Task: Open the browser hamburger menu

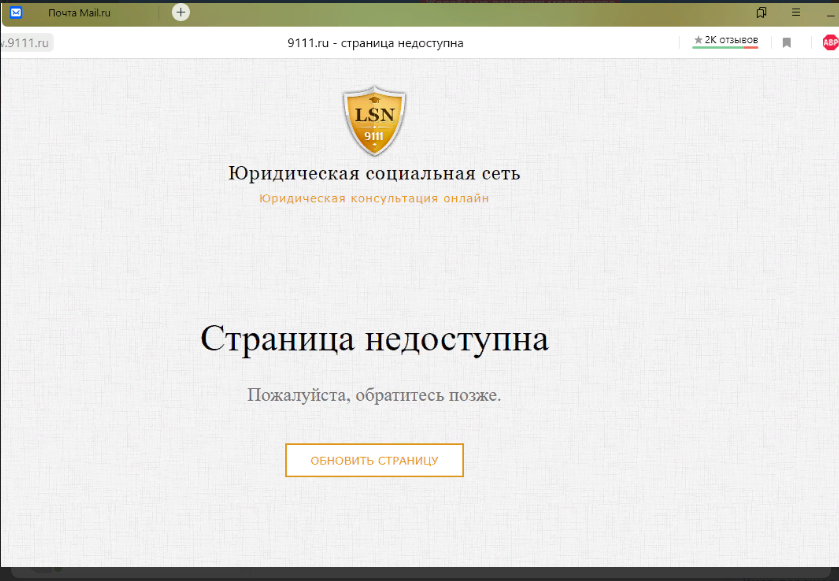Action: coord(796,13)
